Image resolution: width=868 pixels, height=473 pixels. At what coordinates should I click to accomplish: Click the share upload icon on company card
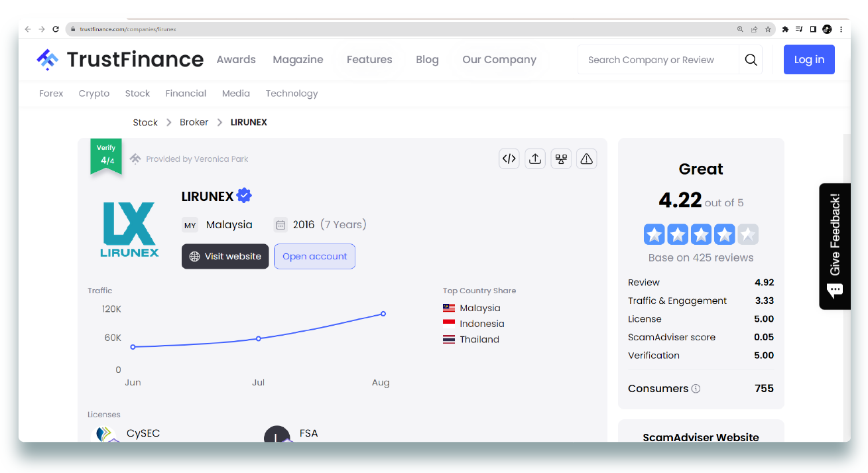pos(535,159)
